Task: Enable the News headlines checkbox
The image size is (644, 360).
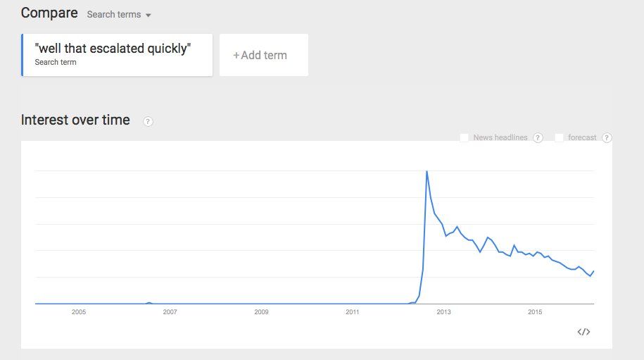Action: (x=465, y=137)
